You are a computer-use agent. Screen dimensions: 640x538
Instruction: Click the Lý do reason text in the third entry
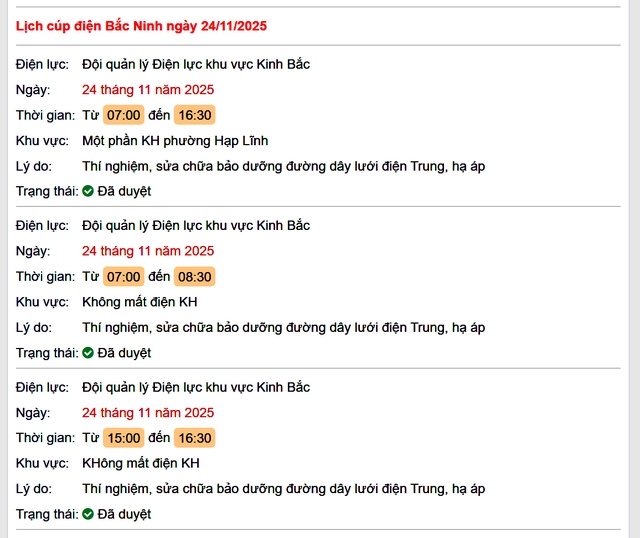click(283, 489)
